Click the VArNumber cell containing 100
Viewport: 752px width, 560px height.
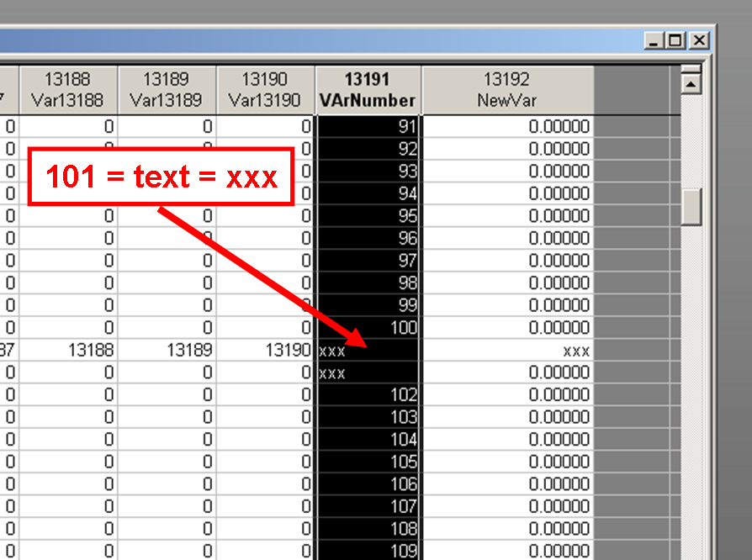point(368,327)
